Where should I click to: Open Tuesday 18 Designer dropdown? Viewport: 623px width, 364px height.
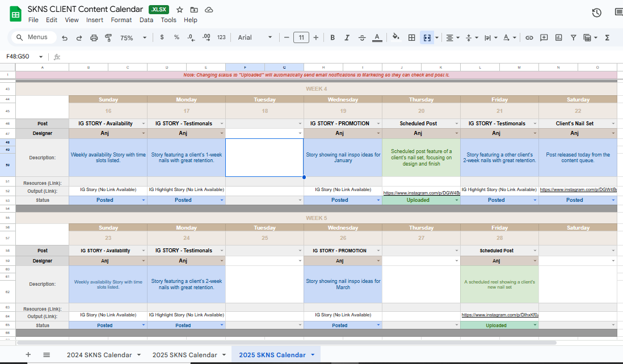coord(300,133)
